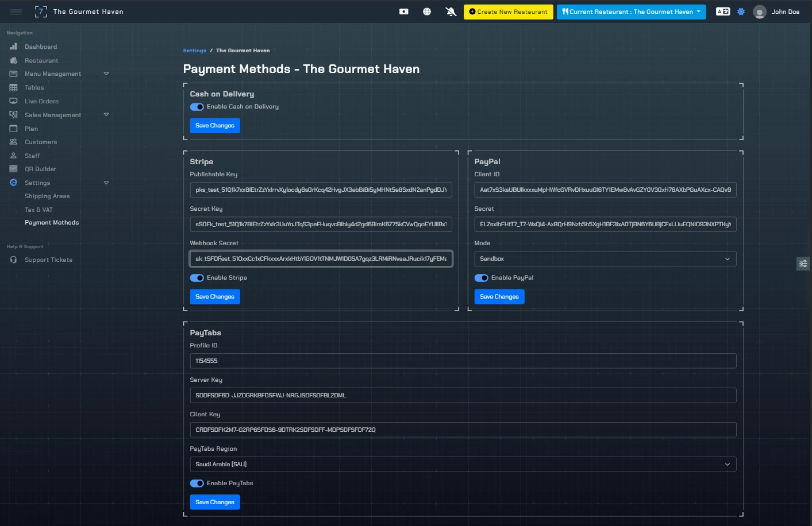
Task: Select Shipping Areas under Settings
Action: tap(47, 196)
